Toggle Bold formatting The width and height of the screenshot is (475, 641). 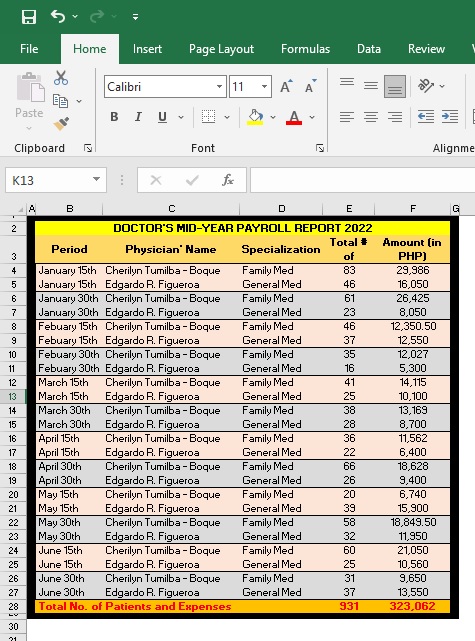[x=114, y=117]
